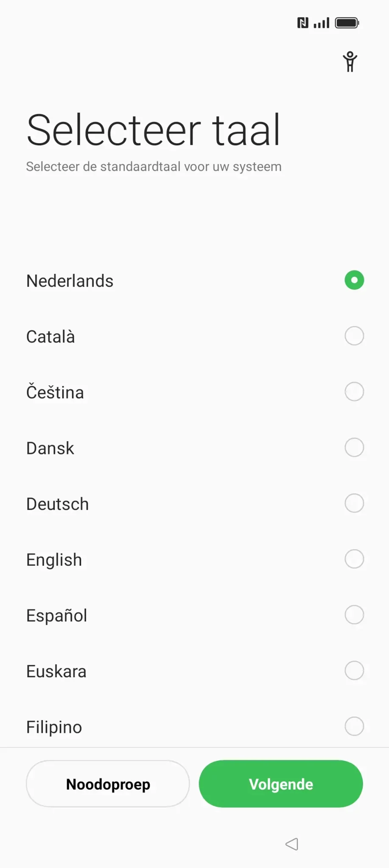The image size is (389, 868).
Task: Choose the English radio button
Action: [354, 559]
